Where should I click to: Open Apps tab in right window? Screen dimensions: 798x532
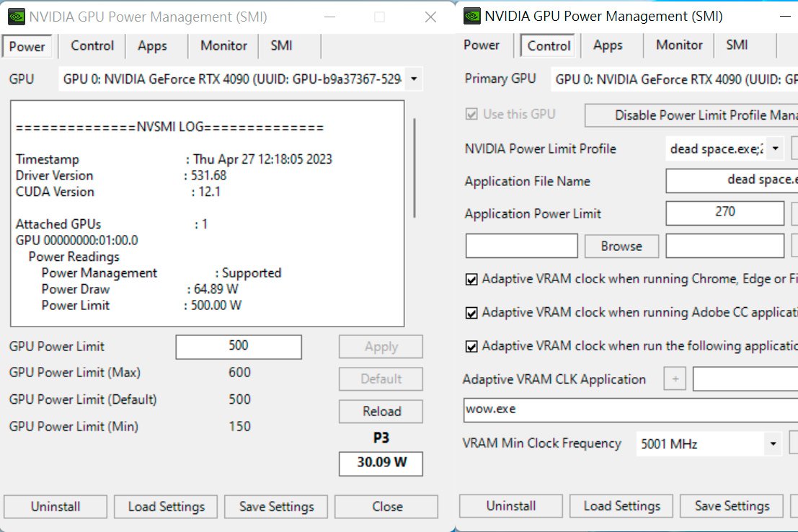608,45
